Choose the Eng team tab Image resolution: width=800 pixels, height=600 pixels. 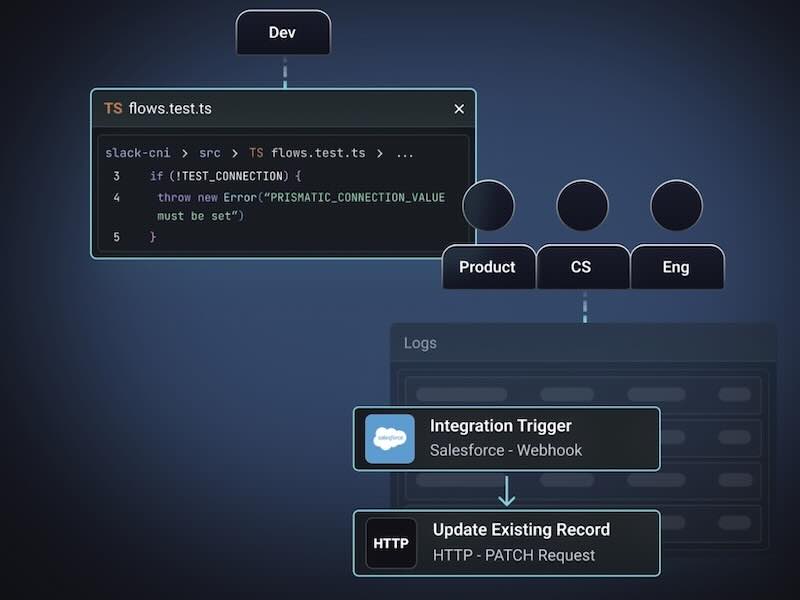[676, 267]
